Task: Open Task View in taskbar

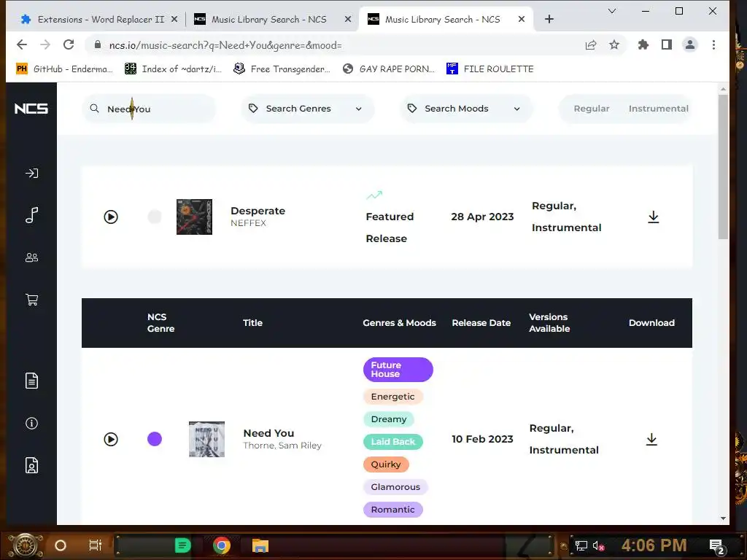Action: (x=96, y=545)
